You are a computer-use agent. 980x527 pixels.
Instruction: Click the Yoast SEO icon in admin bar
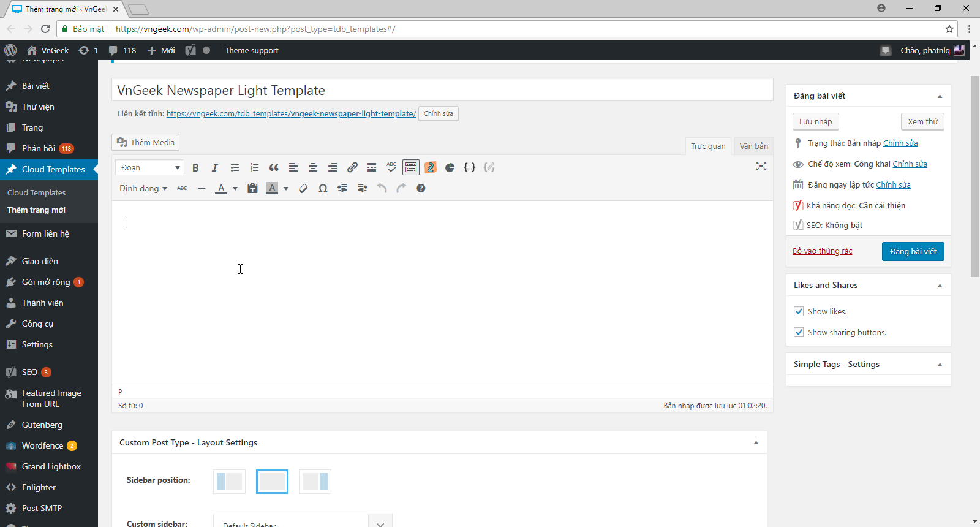coord(191,50)
